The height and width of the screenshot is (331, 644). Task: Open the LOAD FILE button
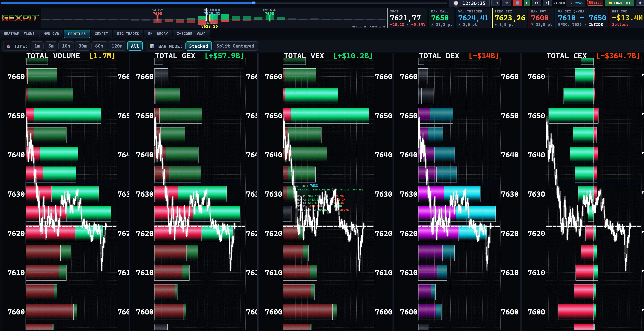619,3
